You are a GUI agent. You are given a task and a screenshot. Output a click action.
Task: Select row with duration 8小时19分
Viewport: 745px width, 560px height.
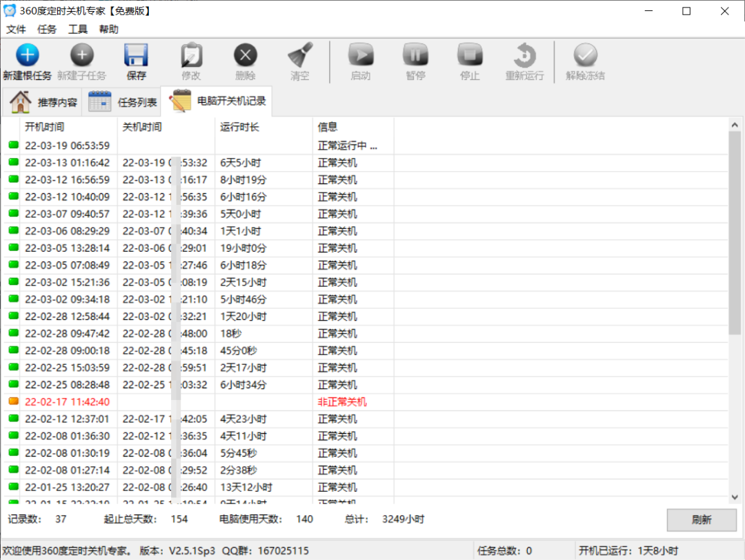244,179
